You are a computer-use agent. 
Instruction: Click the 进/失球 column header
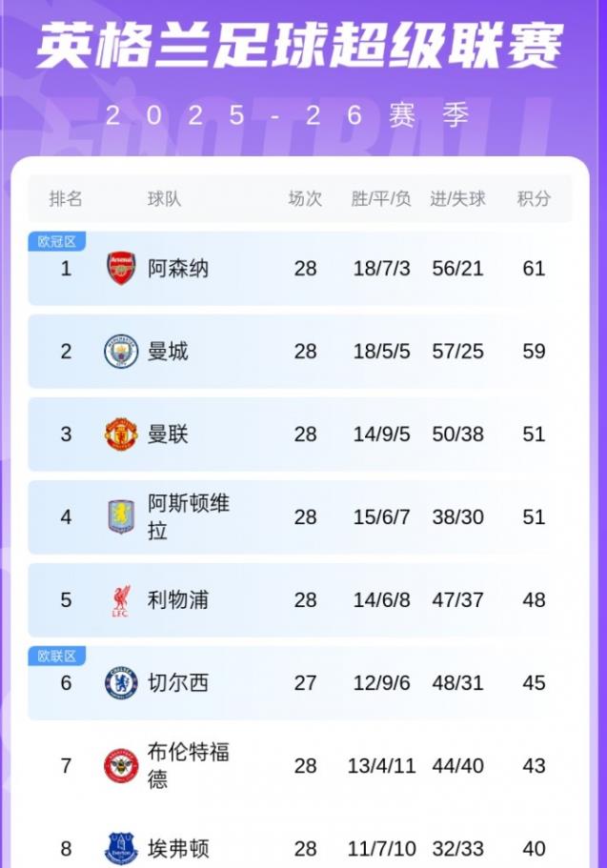458,199
